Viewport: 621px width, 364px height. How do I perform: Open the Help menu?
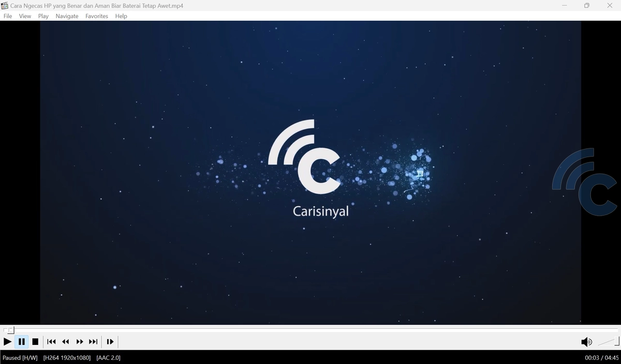[121, 16]
